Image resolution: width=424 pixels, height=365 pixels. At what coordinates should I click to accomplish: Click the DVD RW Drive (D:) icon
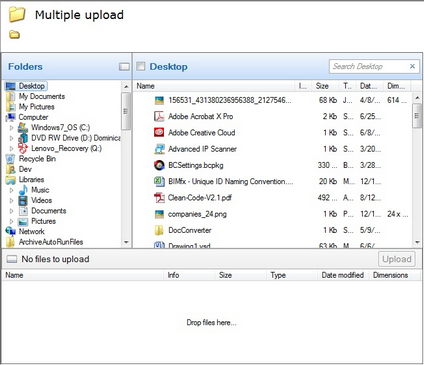23,138
